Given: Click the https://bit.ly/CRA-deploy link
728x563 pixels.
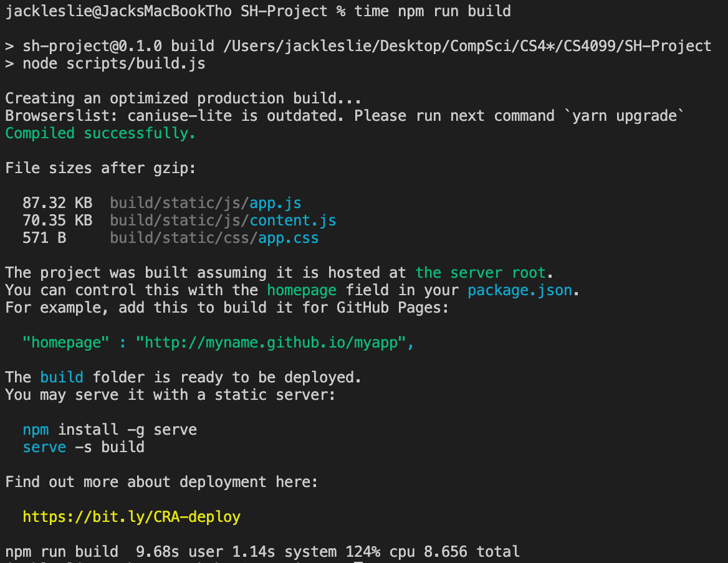Looking at the screenshot, I should coord(132,517).
